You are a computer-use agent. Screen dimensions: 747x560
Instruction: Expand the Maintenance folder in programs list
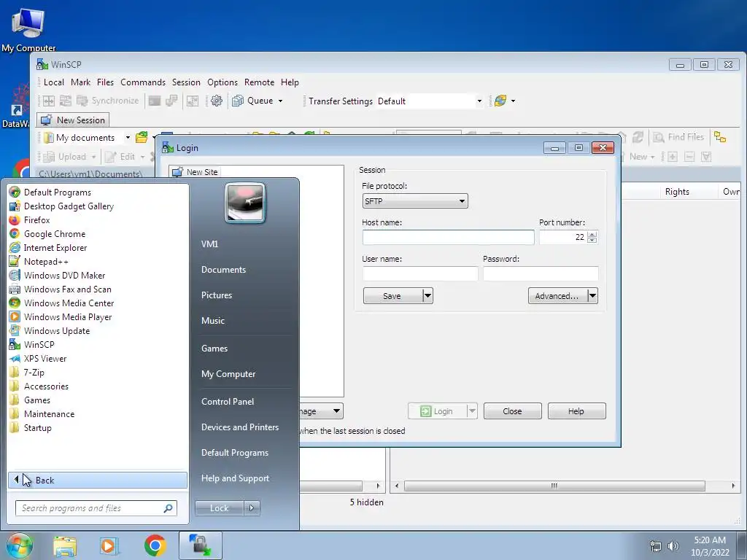(49, 414)
